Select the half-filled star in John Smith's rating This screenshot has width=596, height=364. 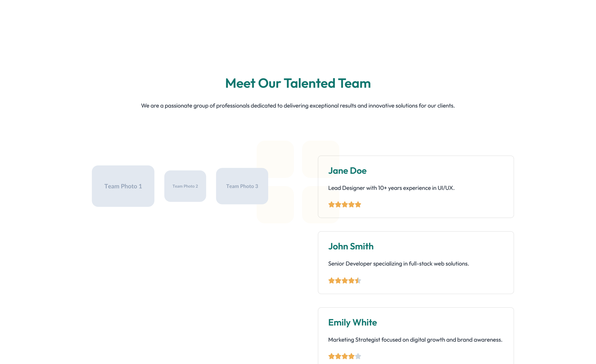358,280
